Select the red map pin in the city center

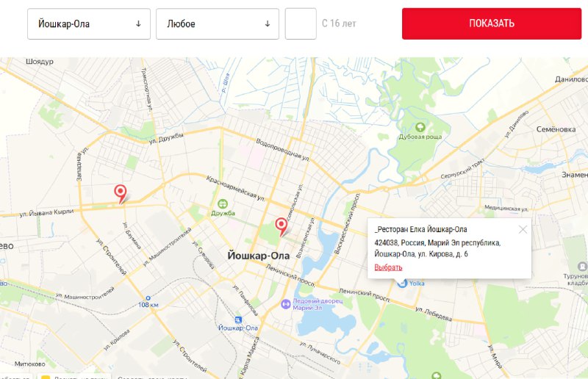point(282,227)
